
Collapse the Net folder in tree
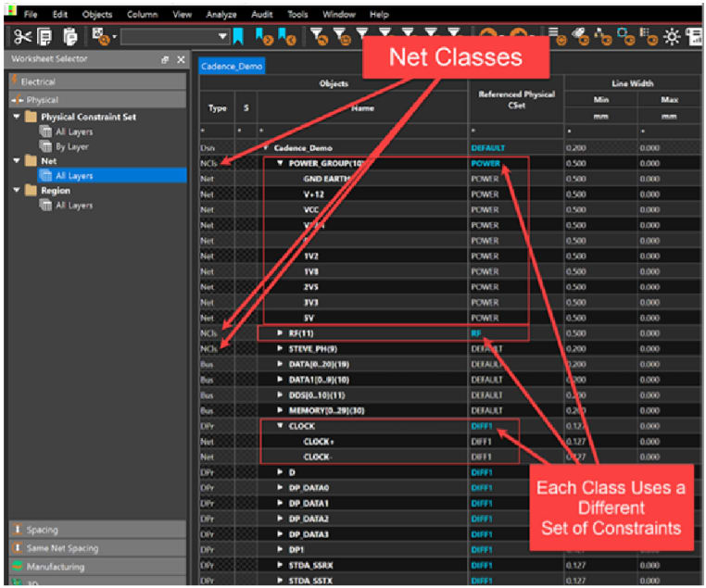(x=17, y=160)
